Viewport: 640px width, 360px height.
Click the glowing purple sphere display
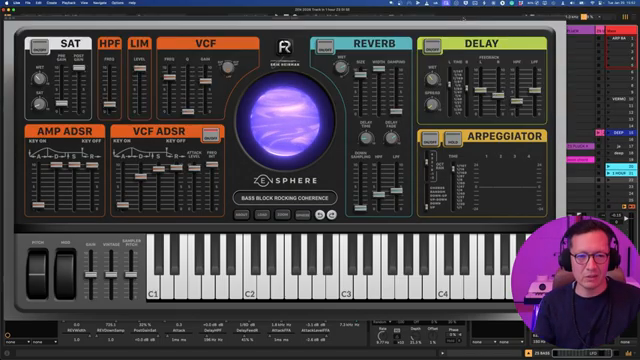[285, 122]
